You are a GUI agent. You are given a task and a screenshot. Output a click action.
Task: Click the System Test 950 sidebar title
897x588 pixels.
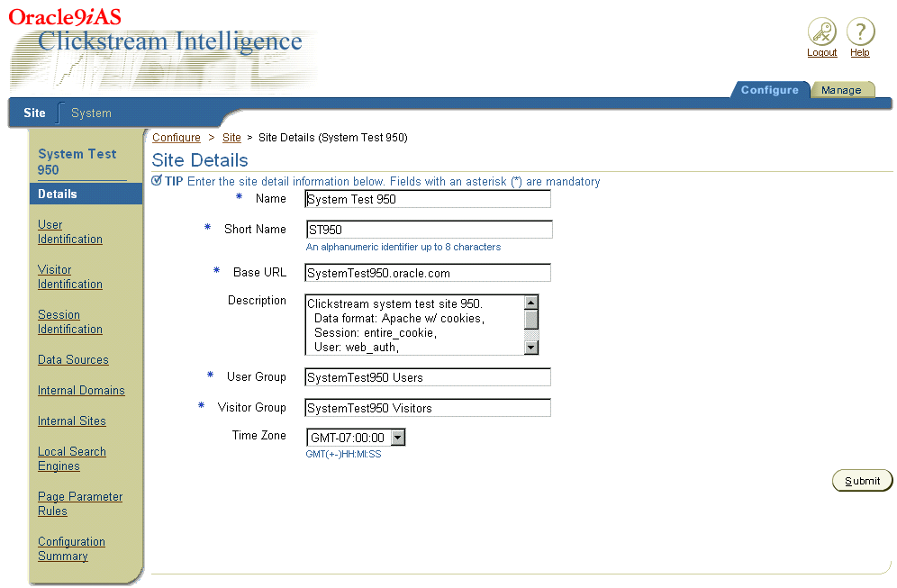point(77,162)
